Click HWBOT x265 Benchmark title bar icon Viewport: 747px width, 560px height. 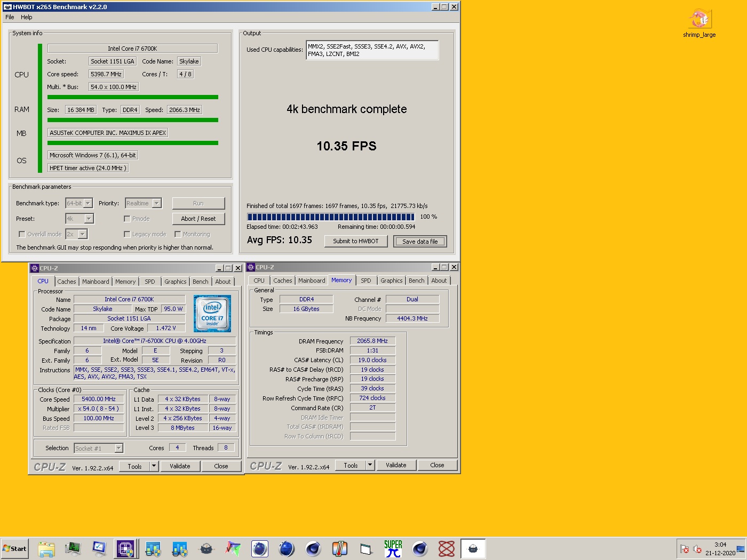7,7
